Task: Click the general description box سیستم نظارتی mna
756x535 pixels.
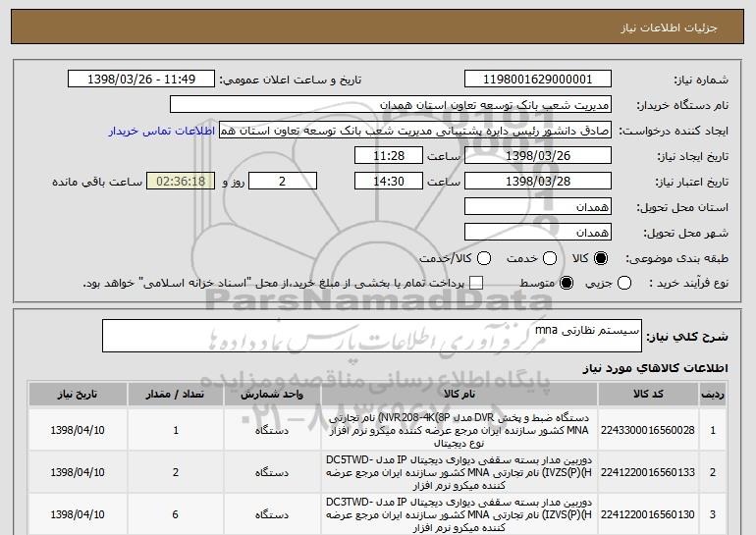Action: pos(372,336)
